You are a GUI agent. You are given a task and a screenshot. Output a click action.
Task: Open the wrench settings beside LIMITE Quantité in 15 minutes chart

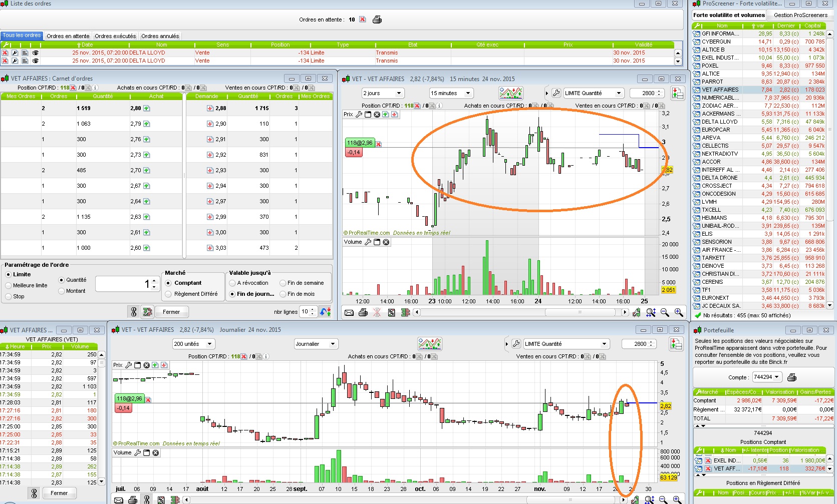tap(556, 93)
